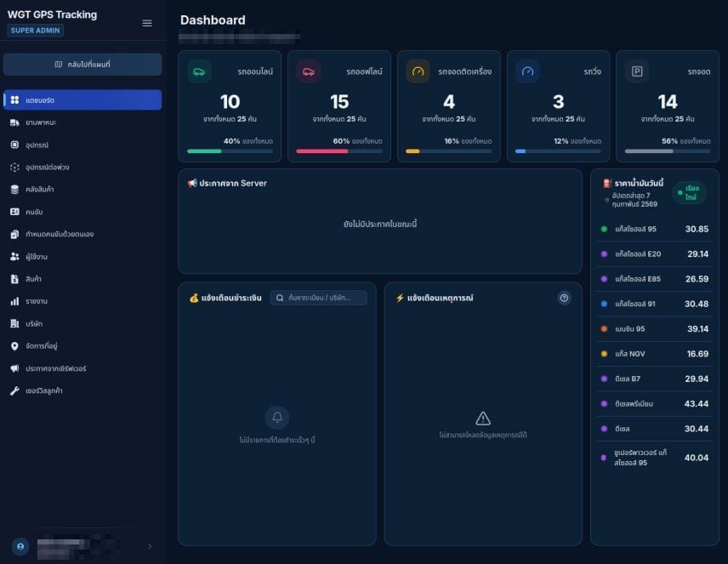Click the bell icon in payment alerts panel
The width and height of the screenshot is (728, 564).
tap(277, 417)
